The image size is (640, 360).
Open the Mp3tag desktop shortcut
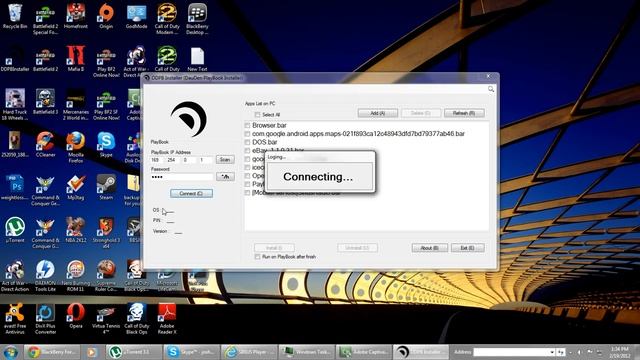[76, 188]
